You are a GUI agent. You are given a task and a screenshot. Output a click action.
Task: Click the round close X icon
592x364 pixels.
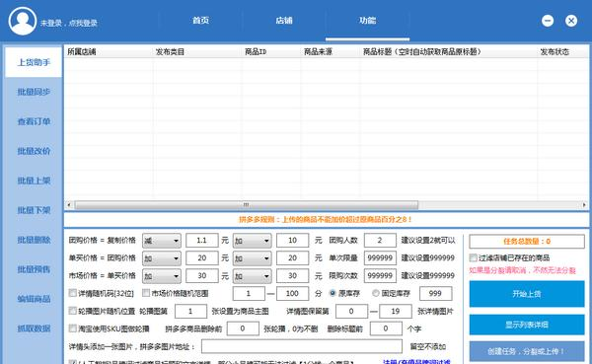point(571,21)
